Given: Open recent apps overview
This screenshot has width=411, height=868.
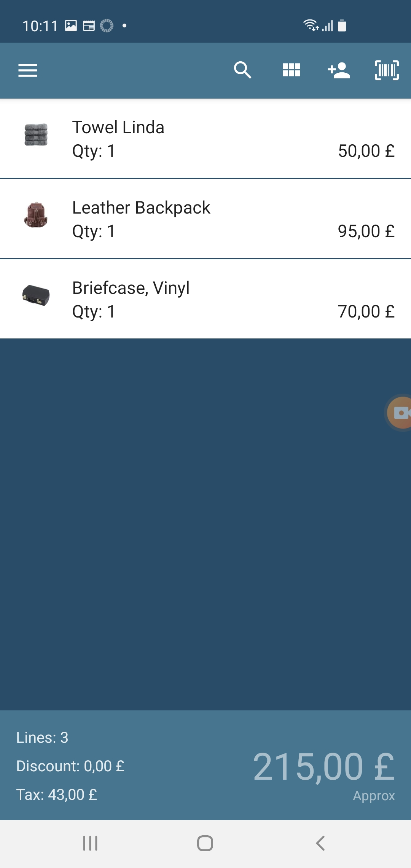Looking at the screenshot, I should point(90,843).
